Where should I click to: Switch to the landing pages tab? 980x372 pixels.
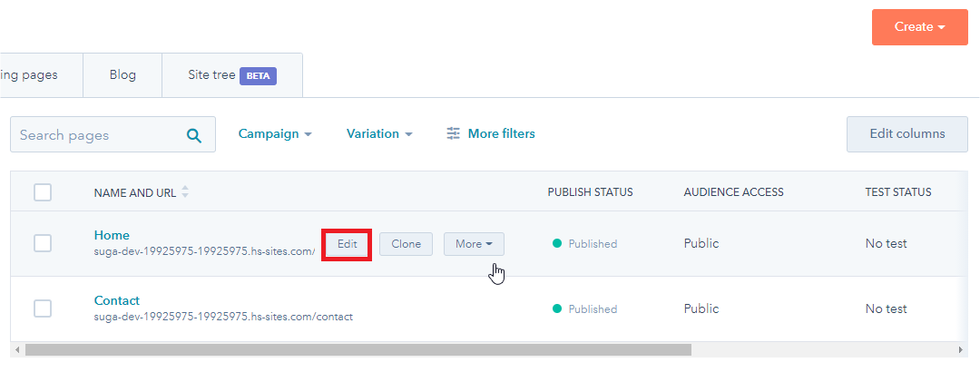[x=36, y=75]
